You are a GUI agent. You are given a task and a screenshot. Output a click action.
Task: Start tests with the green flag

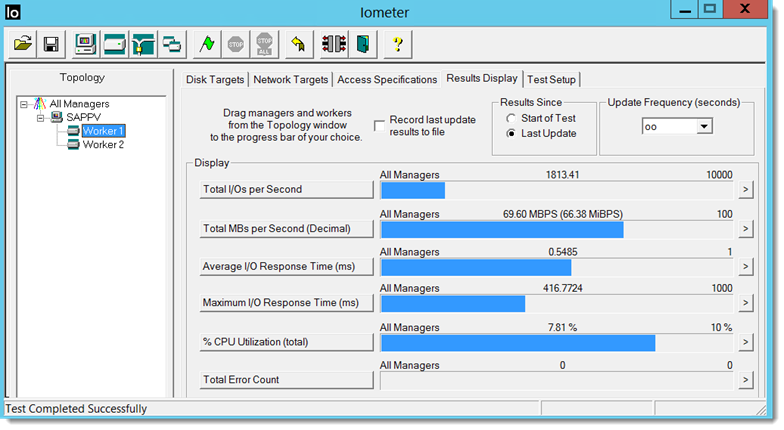point(206,44)
